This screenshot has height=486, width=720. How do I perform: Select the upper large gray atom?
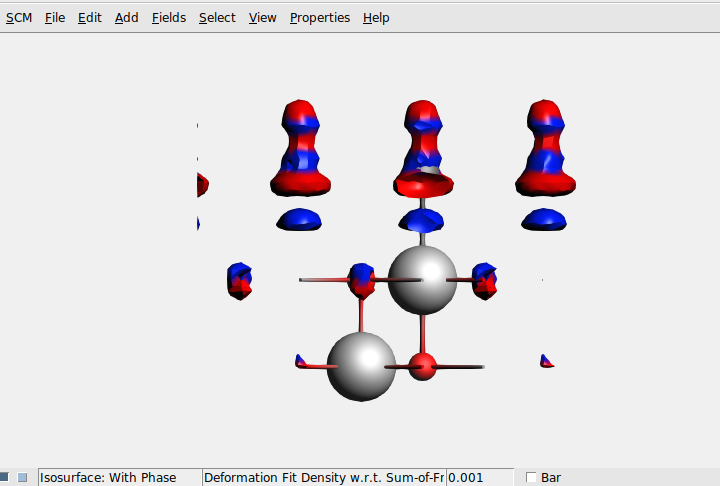422,279
